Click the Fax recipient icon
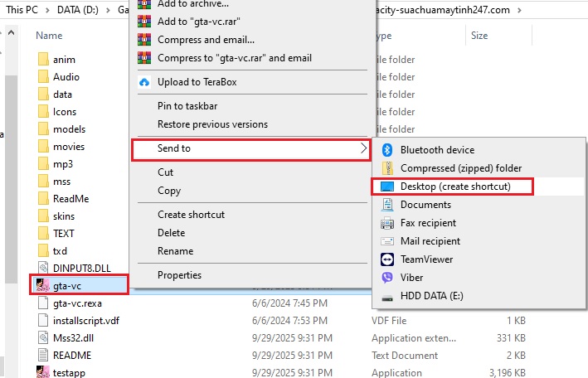This screenshot has width=588, height=378. click(x=386, y=223)
